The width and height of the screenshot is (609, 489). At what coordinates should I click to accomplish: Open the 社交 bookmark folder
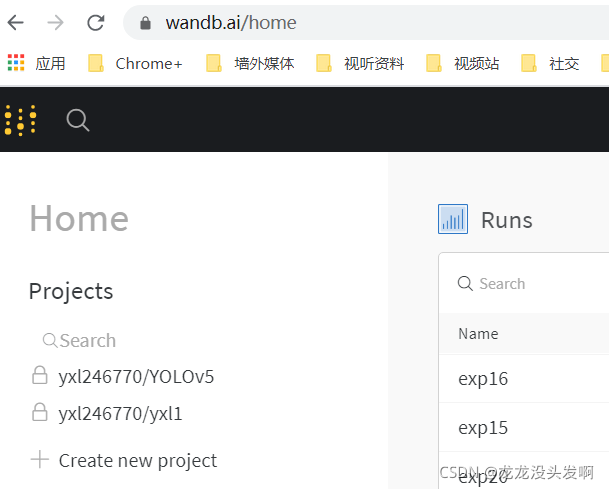tap(550, 63)
